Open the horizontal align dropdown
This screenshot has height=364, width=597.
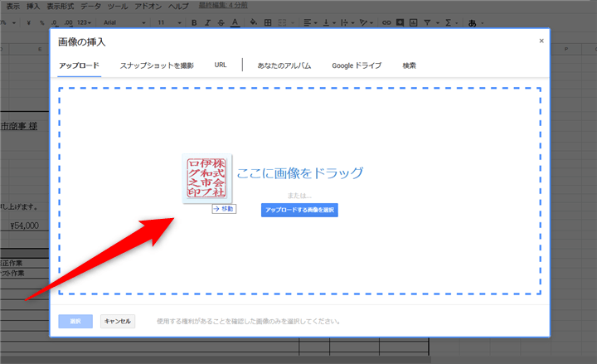coord(310,23)
